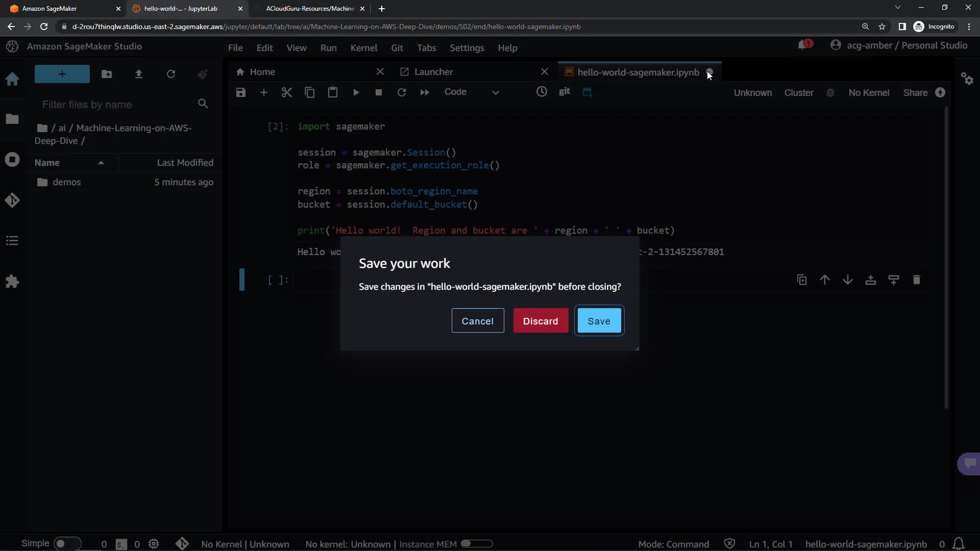Open the Extensions puzzle sidebar icon
This screenshot has width=980, height=551.
[12, 281]
